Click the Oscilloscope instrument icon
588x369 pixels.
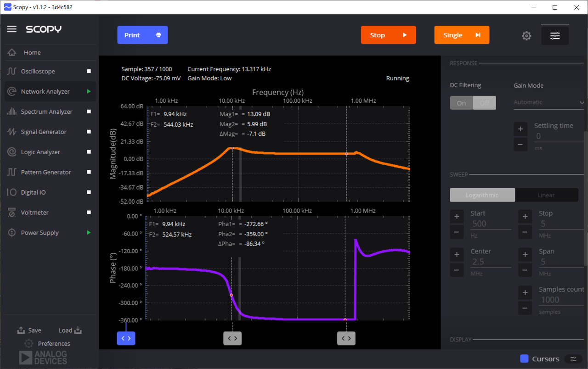[x=12, y=72]
